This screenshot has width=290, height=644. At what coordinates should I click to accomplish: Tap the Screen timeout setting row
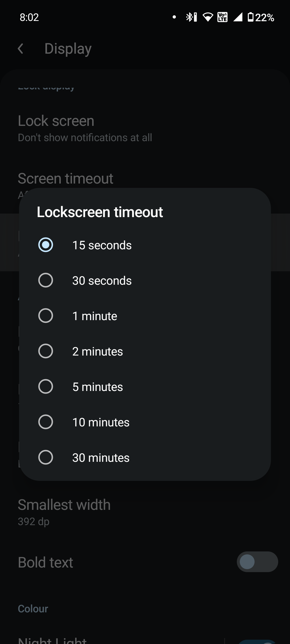[x=66, y=179]
